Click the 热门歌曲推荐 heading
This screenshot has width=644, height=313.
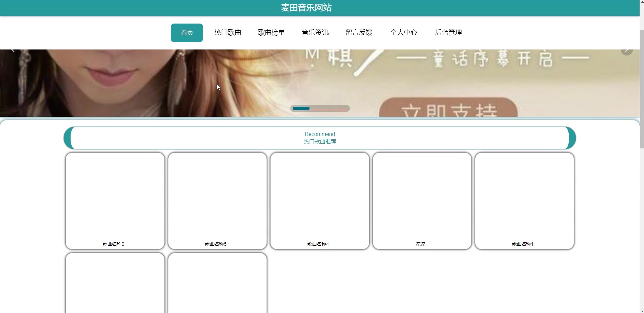(320, 142)
